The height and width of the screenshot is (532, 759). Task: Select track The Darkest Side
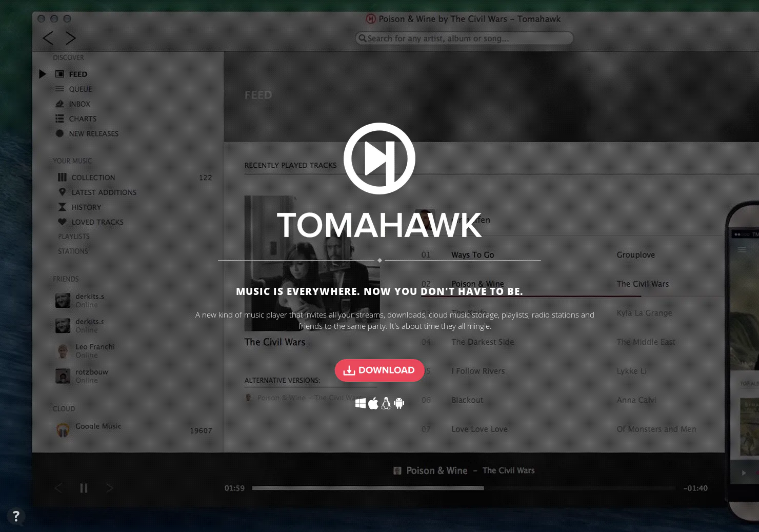[483, 342]
